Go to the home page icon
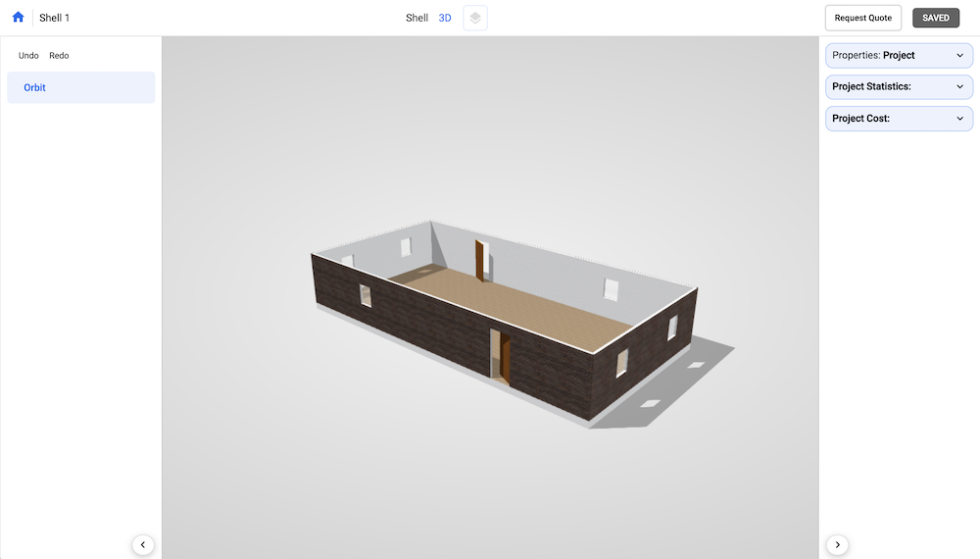The width and height of the screenshot is (980, 559). point(18,18)
